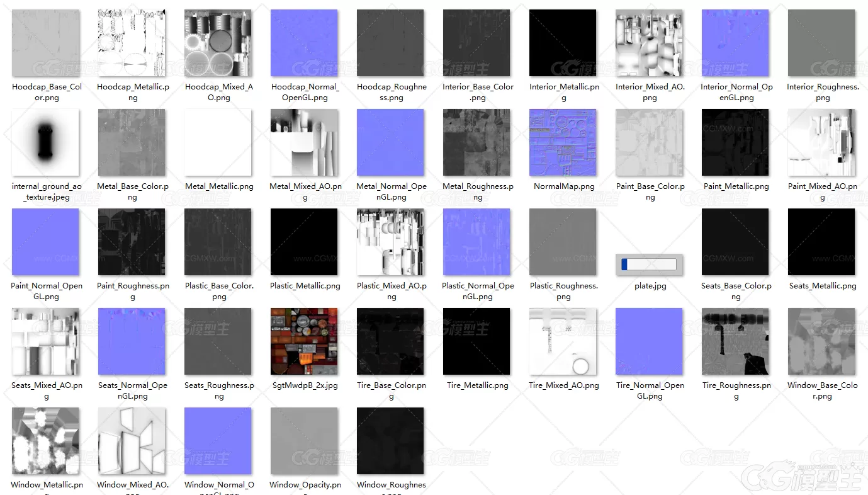Select Tire_Metallic.png thumbnail
This screenshot has width=868, height=495.
[476, 341]
